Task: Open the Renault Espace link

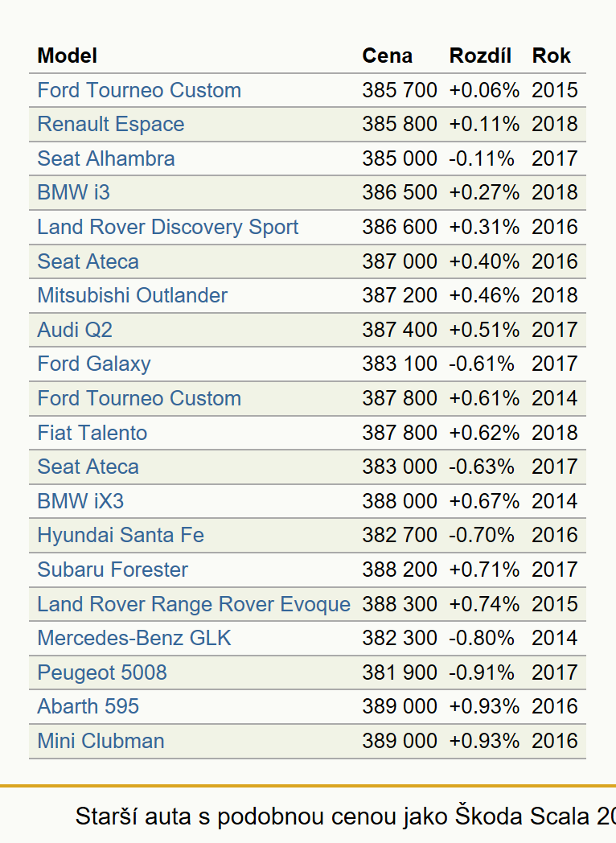Action: tap(111, 124)
